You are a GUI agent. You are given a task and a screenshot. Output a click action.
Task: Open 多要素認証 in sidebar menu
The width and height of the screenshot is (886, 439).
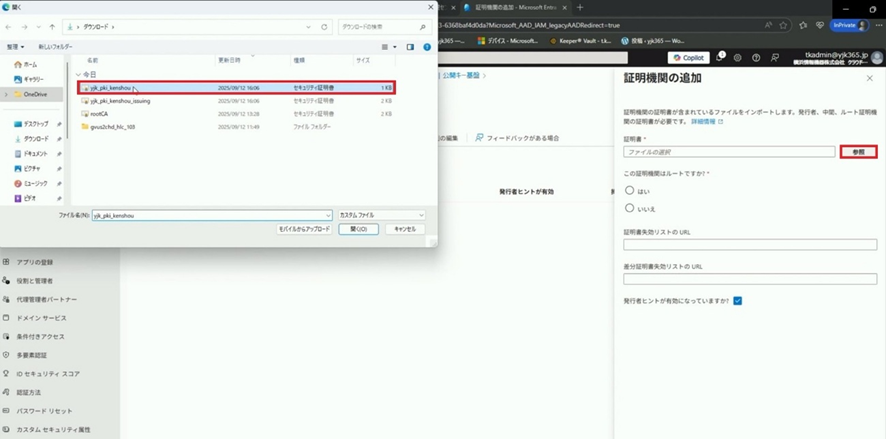pyautogui.click(x=34, y=355)
